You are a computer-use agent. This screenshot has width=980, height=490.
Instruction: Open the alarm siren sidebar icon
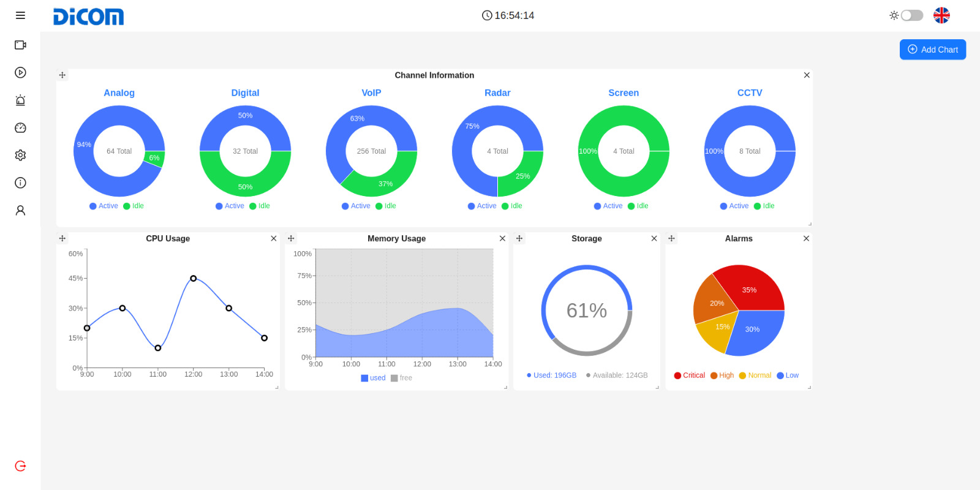20,100
